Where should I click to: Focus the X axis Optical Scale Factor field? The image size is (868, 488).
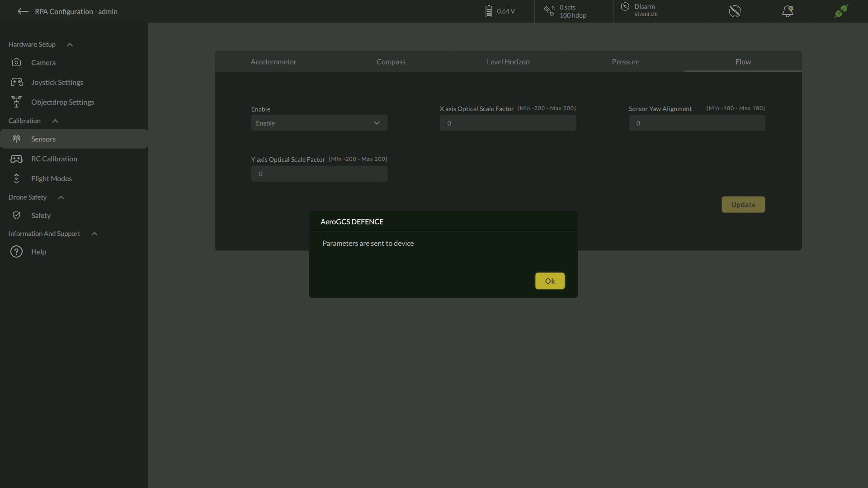508,123
